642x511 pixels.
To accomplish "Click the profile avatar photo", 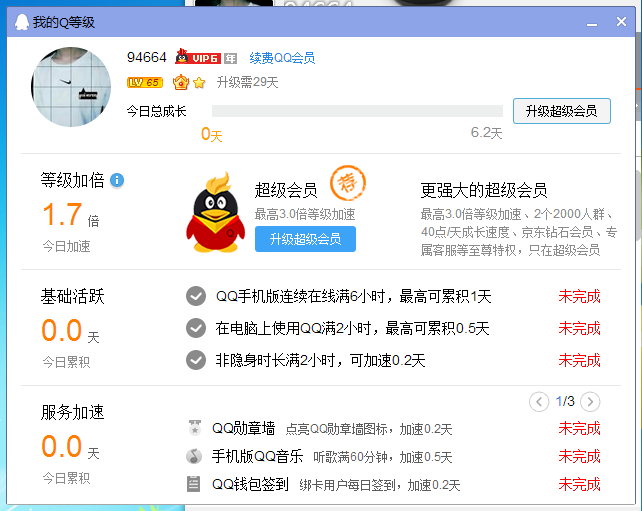I will coord(71,87).
